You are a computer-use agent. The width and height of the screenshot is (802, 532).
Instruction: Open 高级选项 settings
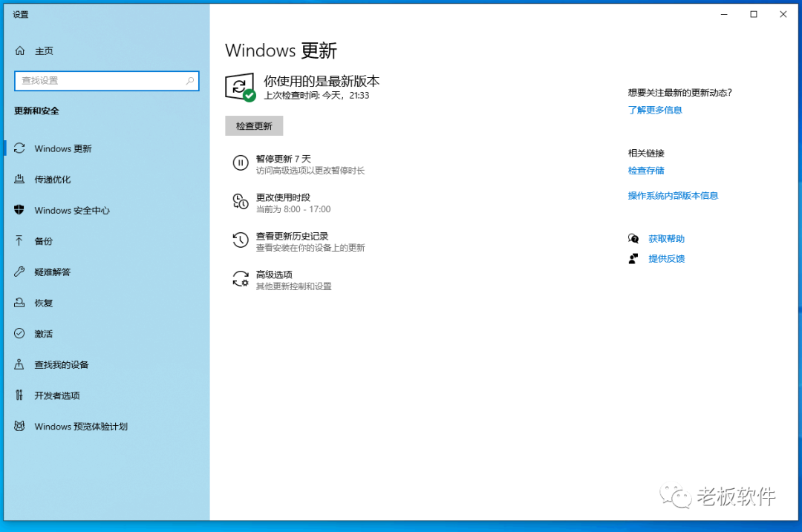click(x=274, y=275)
